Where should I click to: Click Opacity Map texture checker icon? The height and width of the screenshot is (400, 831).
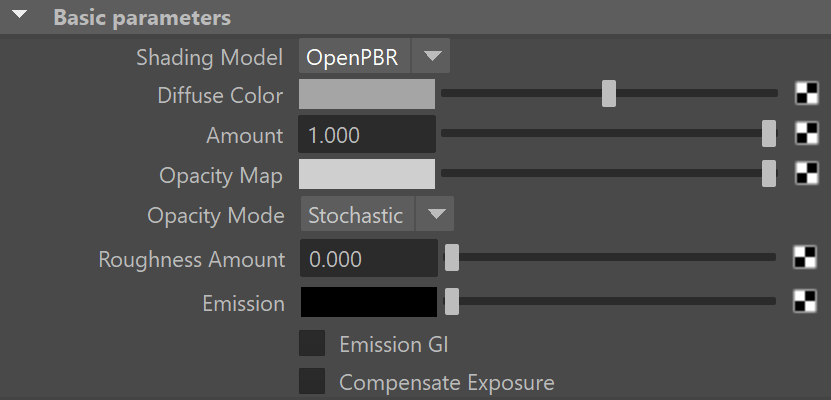click(x=807, y=174)
